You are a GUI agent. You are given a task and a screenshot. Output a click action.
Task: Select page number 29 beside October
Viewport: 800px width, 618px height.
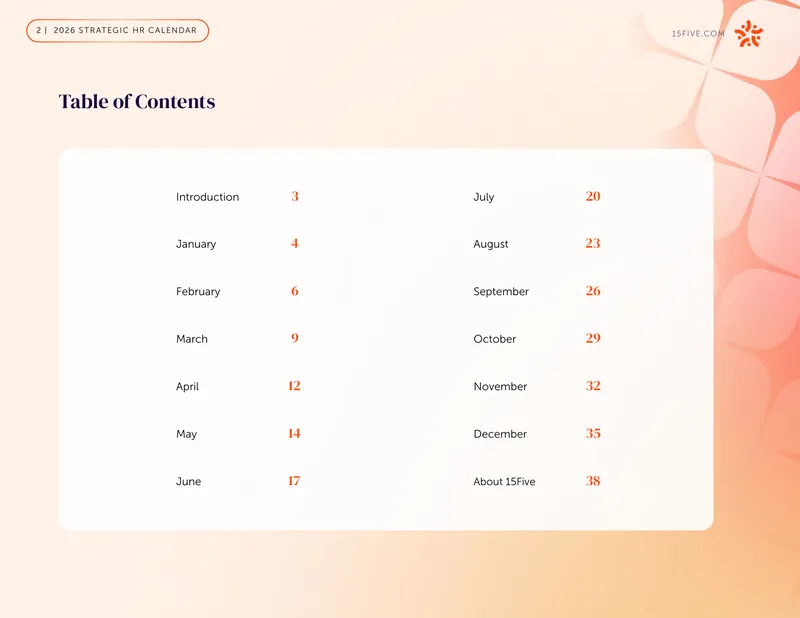593,338
